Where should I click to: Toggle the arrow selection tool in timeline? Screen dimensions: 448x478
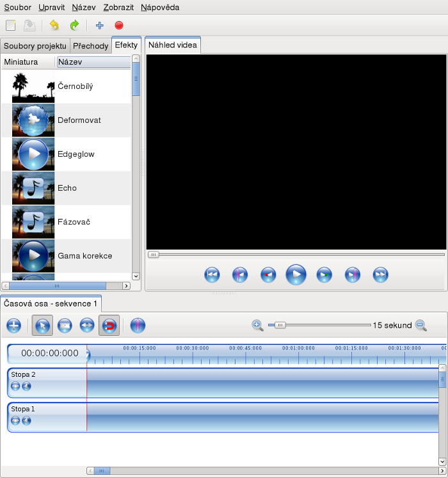click(x=42, y=326)
